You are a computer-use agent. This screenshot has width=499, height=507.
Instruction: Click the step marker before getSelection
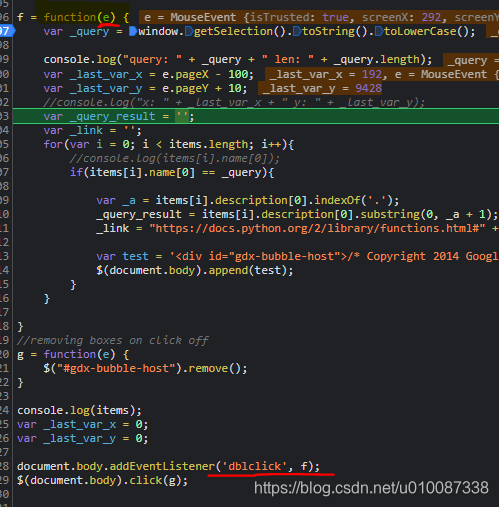point(189,31)
